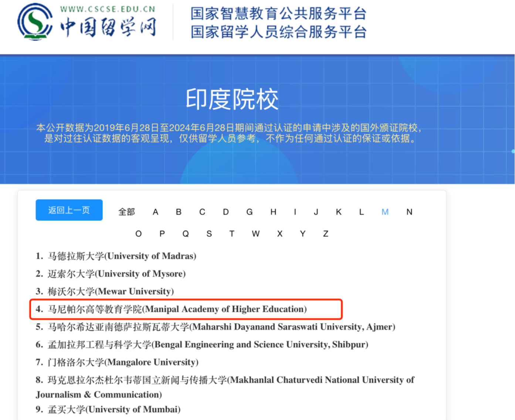Screen dimensions: 515x420
Task: Filter institutions by letter S
Action: tap(209, 234)
